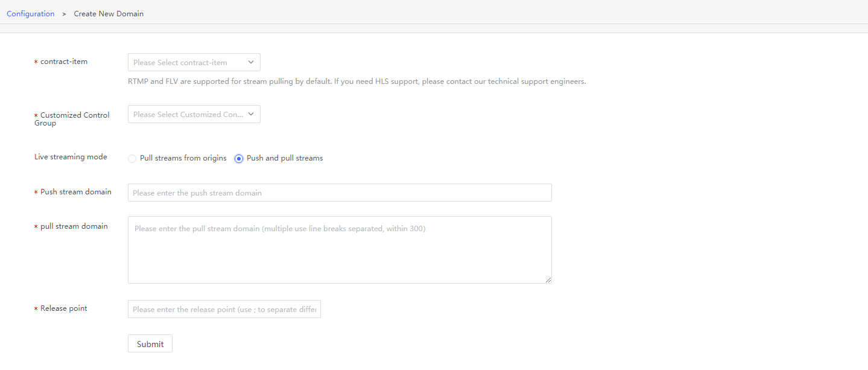Click the Create New Domain breadcrumb
The width and height of the screenshot is (868, 370).
pos(109,13)
